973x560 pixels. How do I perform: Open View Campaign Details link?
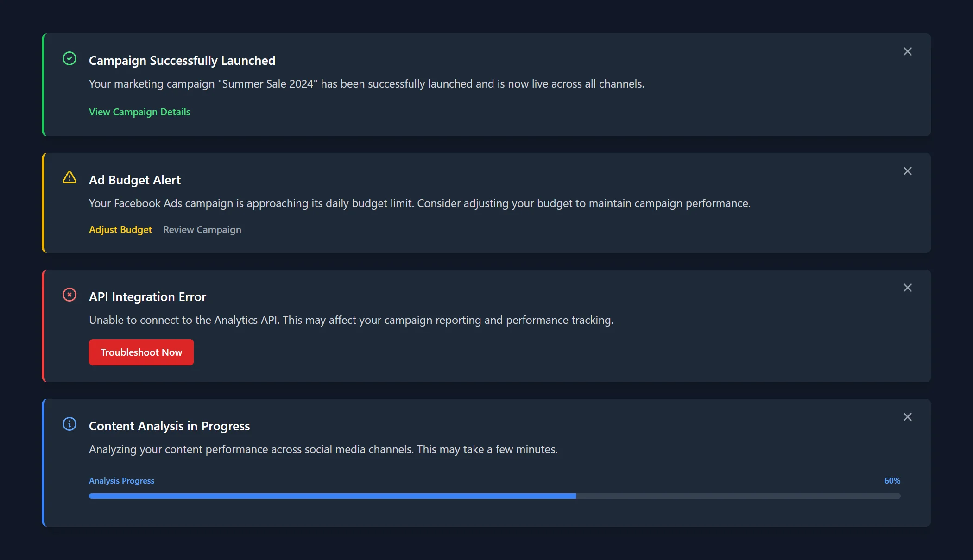(139, 112)
